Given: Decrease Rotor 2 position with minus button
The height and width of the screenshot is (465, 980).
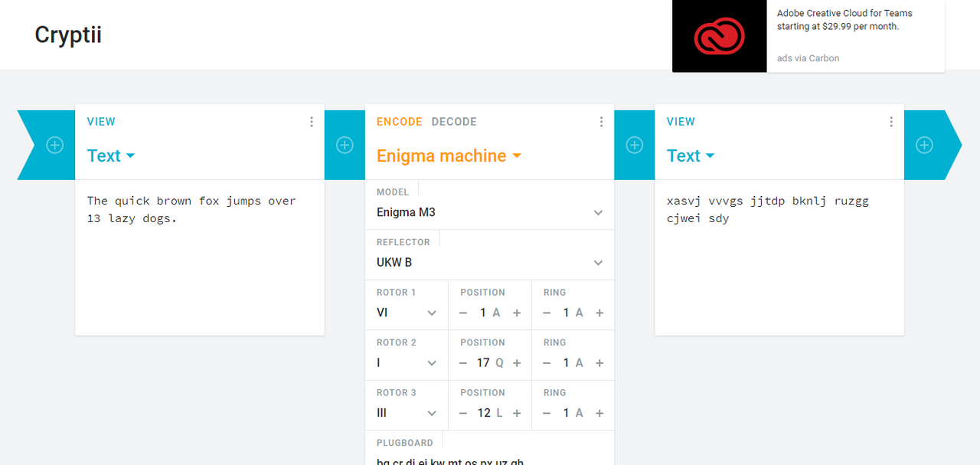Looking at the screenshot, I should [462, 363].
